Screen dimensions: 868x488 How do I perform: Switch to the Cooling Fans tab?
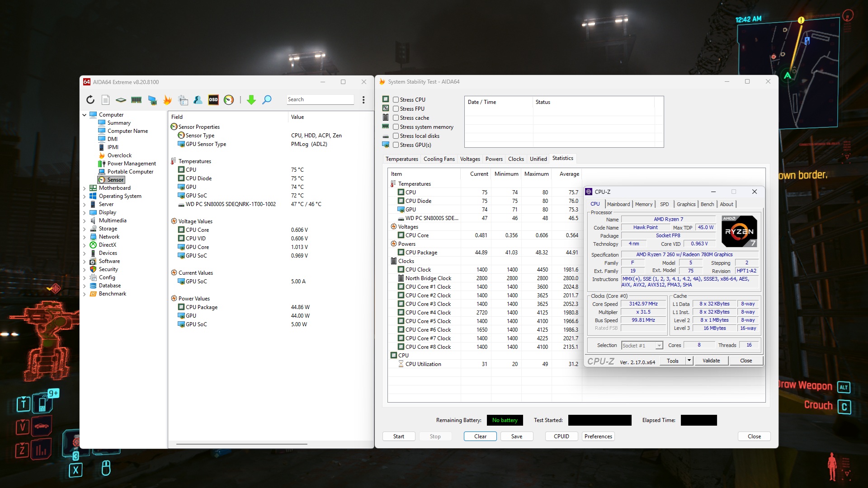(439, 159)
